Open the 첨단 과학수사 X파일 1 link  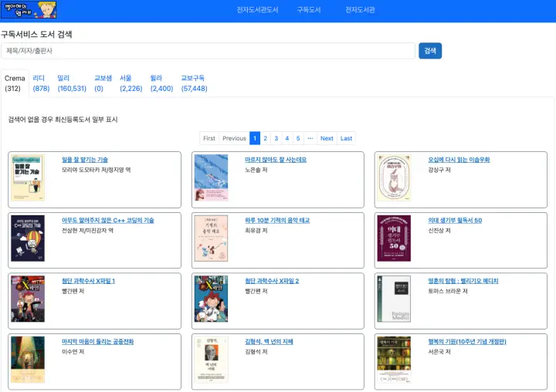(88, 281)
